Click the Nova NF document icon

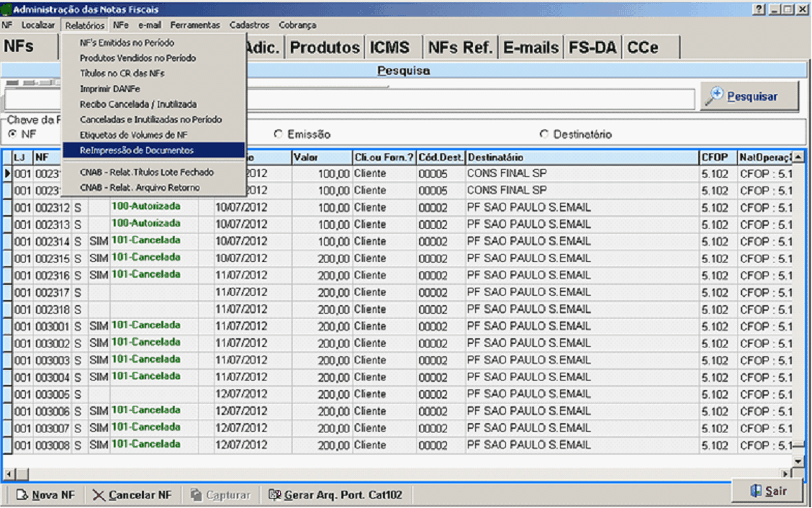(22, 495)
